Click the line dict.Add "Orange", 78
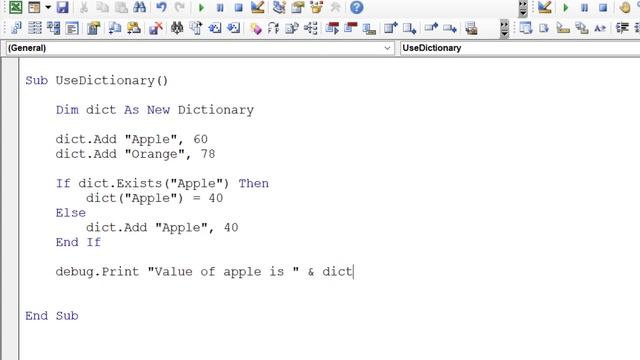640x360 pixels. point(135,154)
